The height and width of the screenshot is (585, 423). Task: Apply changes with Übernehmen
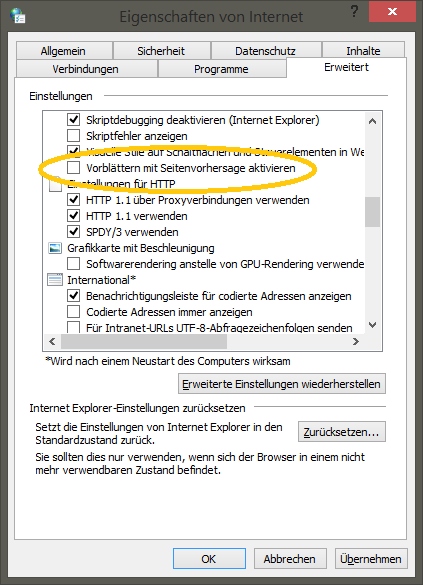371,559
